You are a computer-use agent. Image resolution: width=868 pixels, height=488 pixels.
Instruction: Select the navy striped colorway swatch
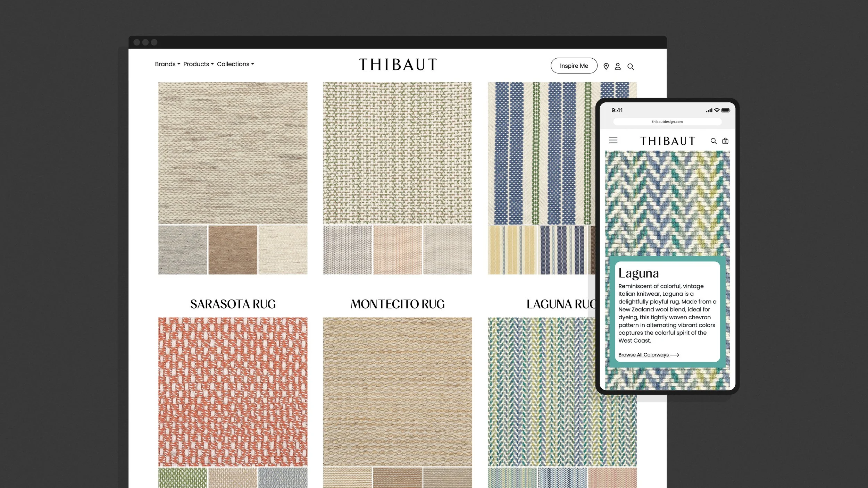[562, 250]
